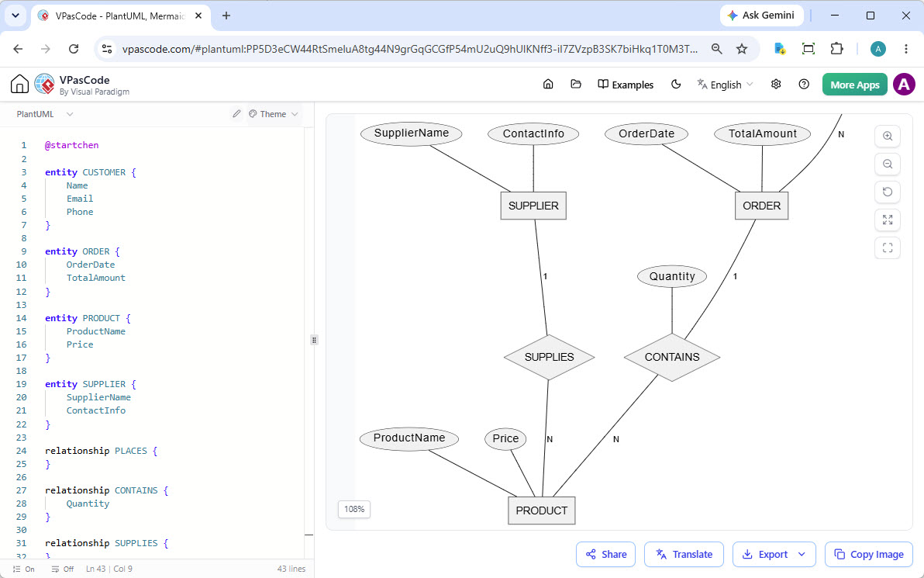
Task: Open the English language selector
Action: [x=725, y=85]
